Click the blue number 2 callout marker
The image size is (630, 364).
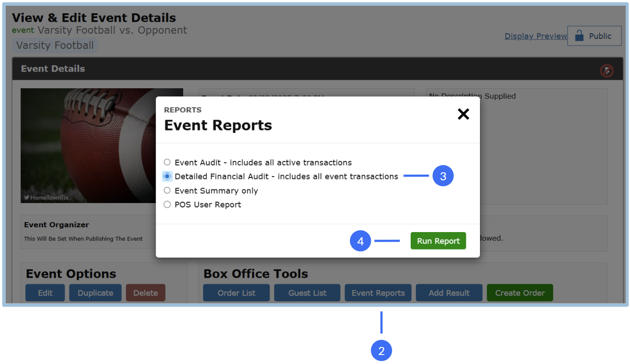pos(381,351)
